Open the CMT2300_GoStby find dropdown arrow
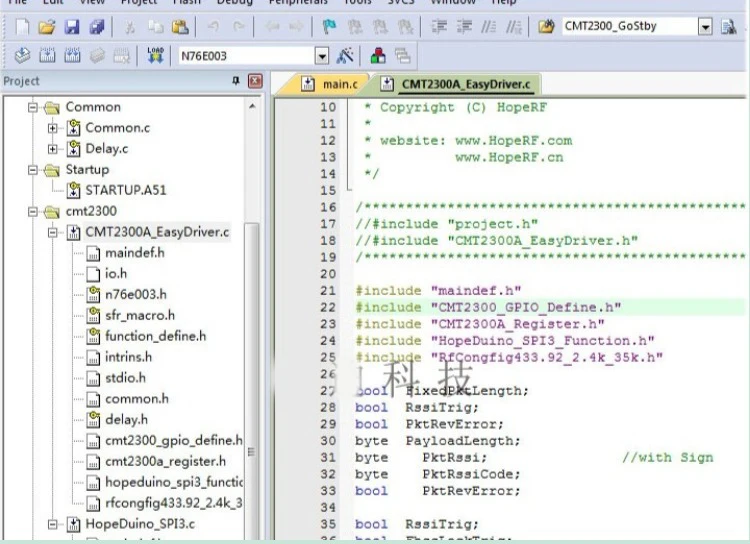750x544 pixels. [x=705, y=27]
